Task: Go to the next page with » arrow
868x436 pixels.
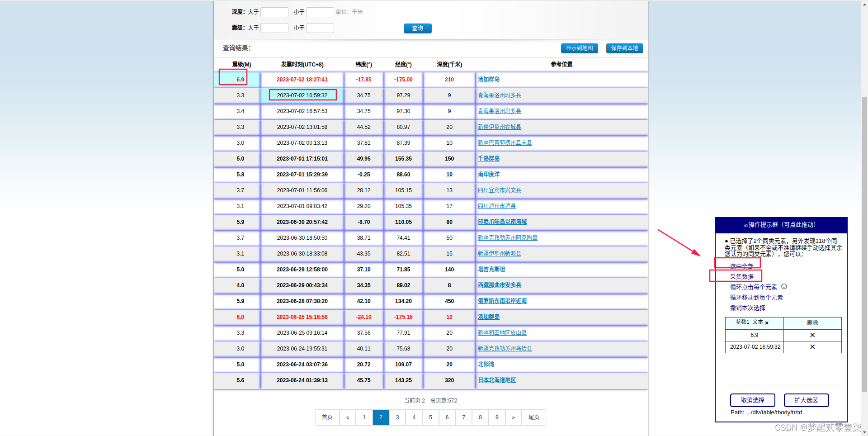Action: coord(514,417)
